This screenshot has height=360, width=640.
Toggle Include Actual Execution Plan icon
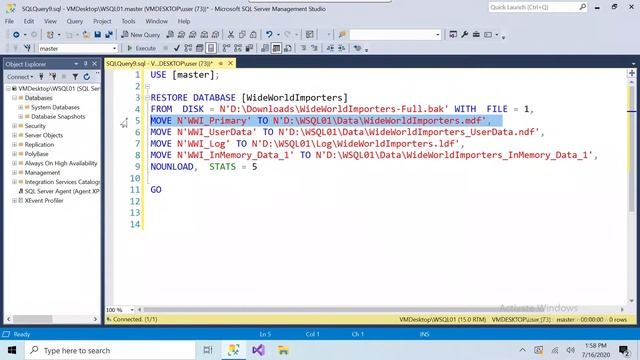point(226,48)
